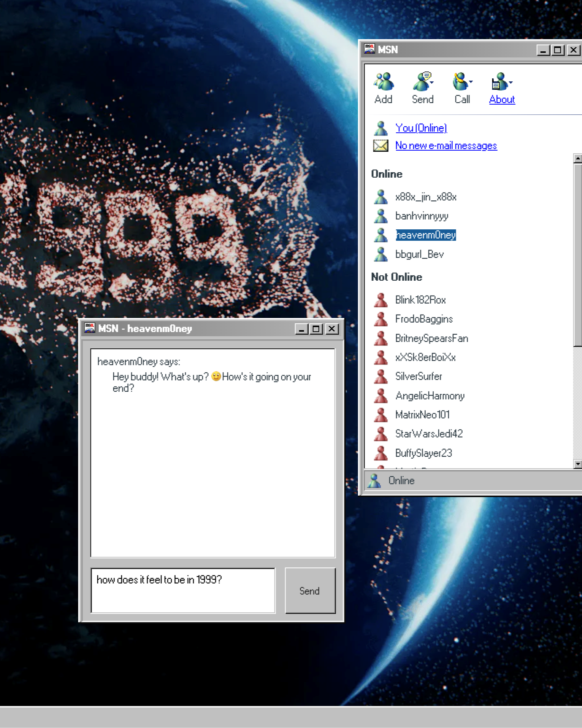Open the About link label
Screen dimensions: 582x728
502,100
